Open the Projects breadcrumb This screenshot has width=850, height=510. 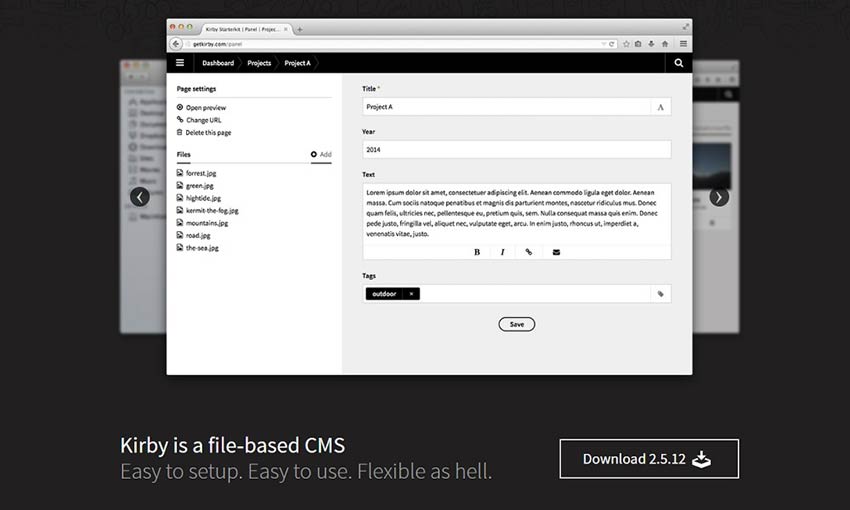[259, 63]
